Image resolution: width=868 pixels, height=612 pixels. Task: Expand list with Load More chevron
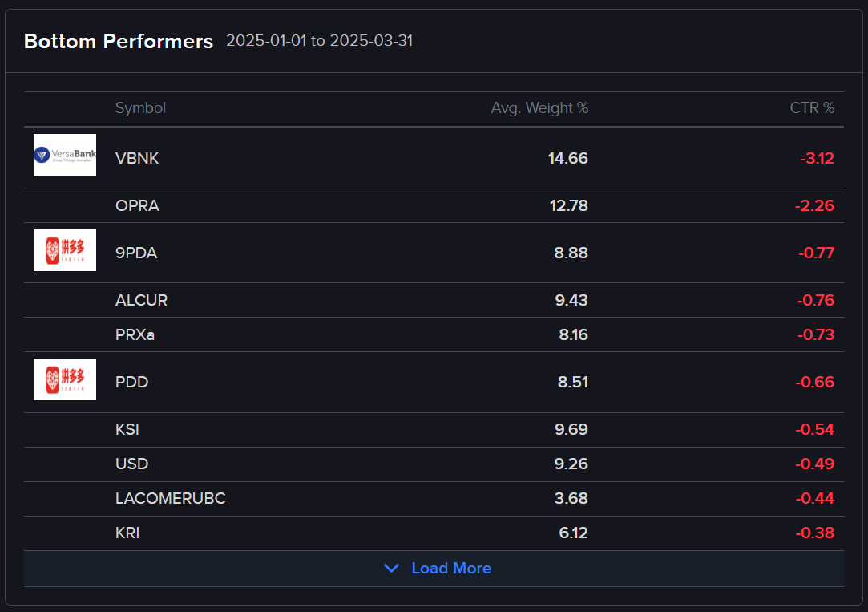(391, 568)
